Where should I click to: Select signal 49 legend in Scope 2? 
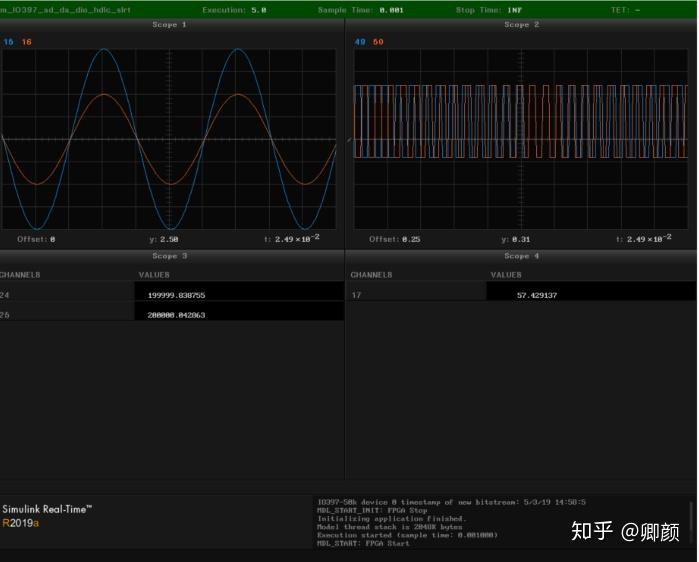click(361, 41)
